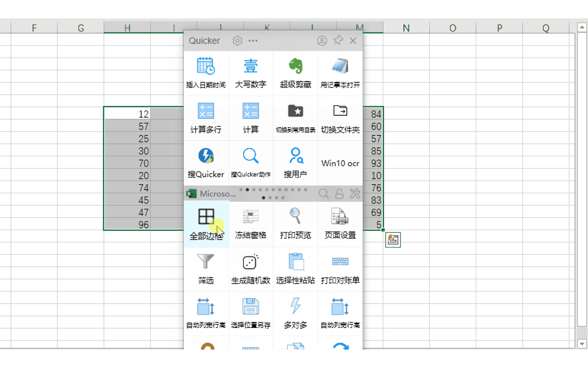Select cell containing 12 in column H
Screen dimensions: 588x368
(127, 114)
